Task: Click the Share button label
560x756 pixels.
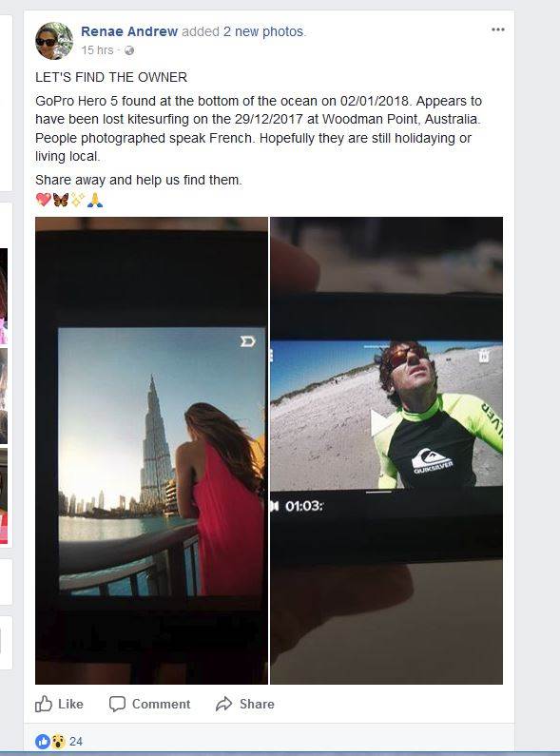Action: [257, 704]
